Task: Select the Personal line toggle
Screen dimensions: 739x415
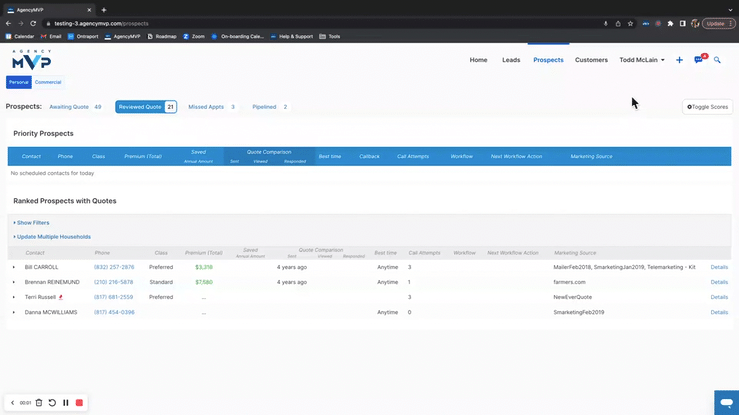Action: click(x=18, y=82)
